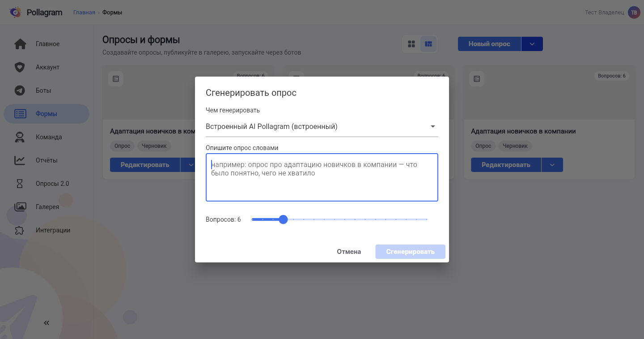The image size is (644, 339).
Task: Click Новый опрос button
Action: pos(489,44)
